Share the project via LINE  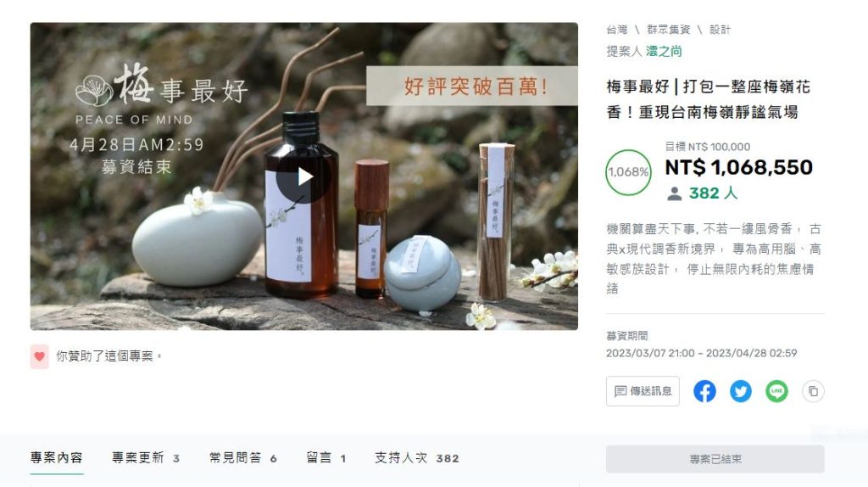click(x=776, y=391)
